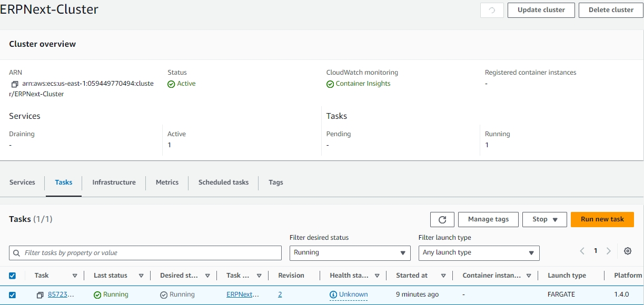
Task: Open the Metrics tab
Action: [x=167, y=182]
